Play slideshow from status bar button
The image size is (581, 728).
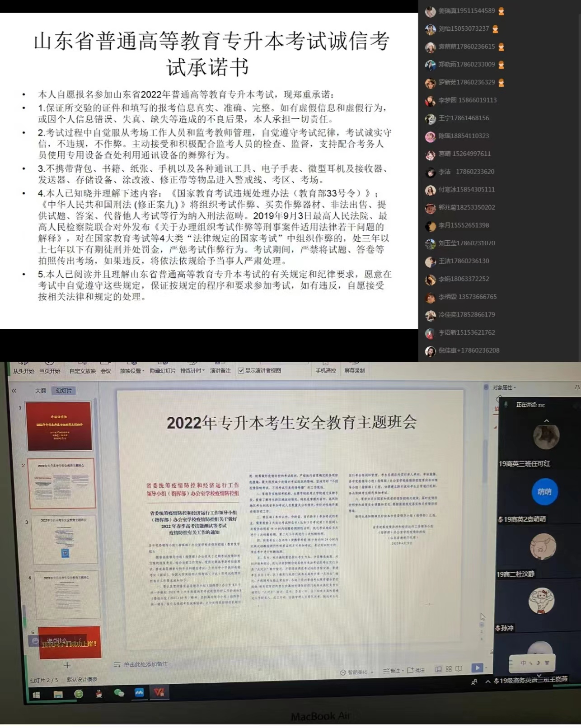pos(477,667)
